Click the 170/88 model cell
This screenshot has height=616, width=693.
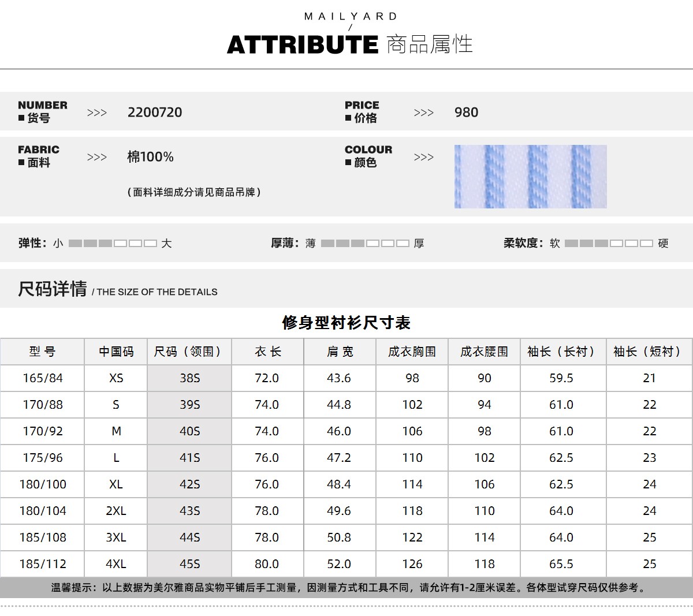coord(43,405)
